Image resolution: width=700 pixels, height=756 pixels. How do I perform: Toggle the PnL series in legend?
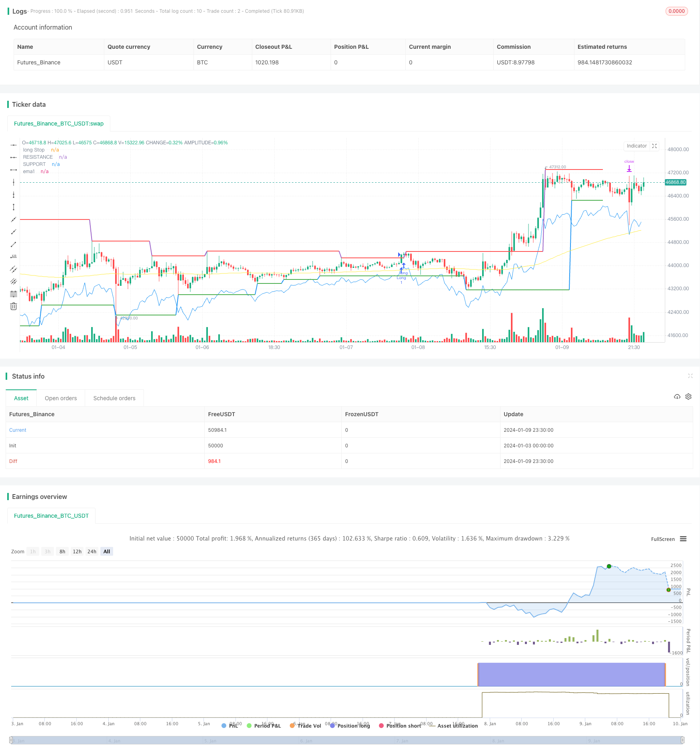[230, 726]
